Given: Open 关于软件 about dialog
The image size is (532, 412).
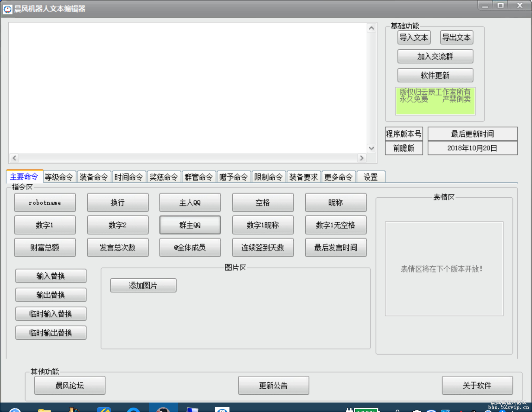Looking at the screenshot, I should click(x=477, y=386).
